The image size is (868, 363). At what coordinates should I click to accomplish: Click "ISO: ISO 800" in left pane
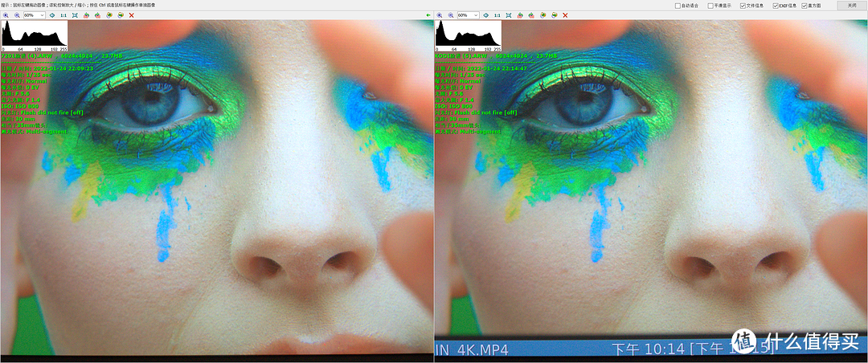tap(22, 106)
